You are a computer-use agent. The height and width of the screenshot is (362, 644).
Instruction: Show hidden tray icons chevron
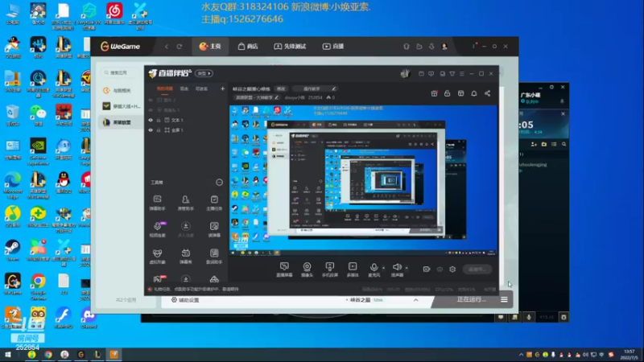tap(521, 355)
